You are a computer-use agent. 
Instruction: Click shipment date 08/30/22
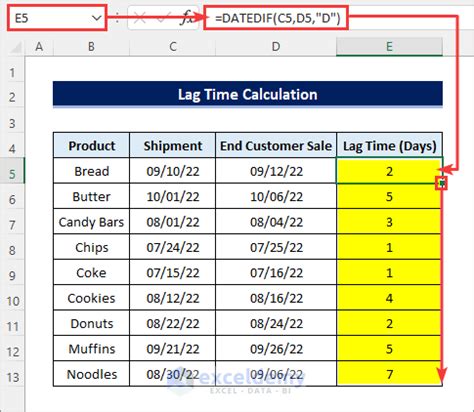[x=173, y=374]
